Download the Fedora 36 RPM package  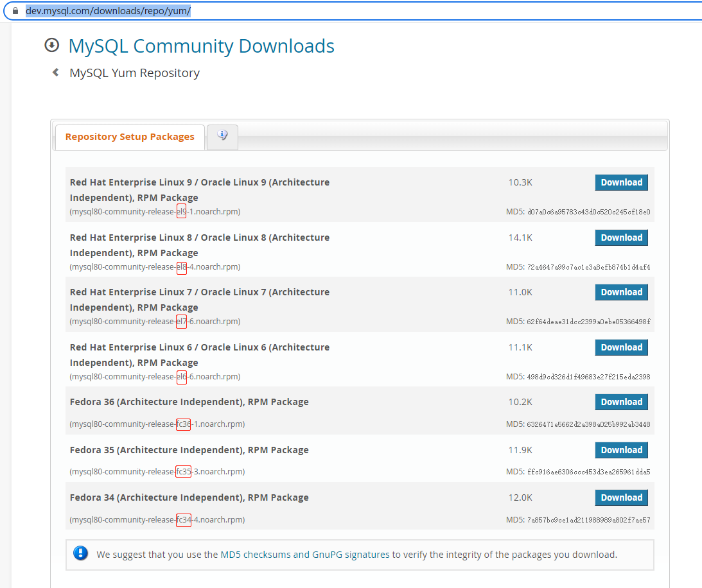[622, 402]
